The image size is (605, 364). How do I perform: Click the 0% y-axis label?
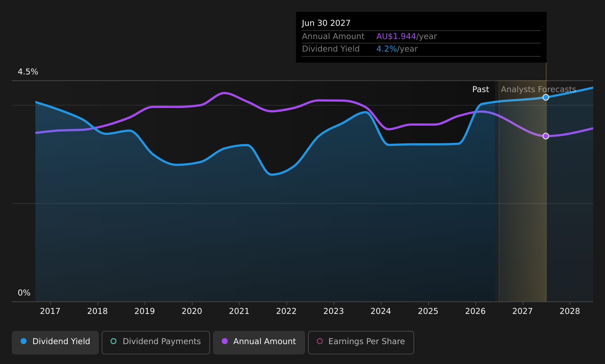pyautogui.click(x=24, y=293)
